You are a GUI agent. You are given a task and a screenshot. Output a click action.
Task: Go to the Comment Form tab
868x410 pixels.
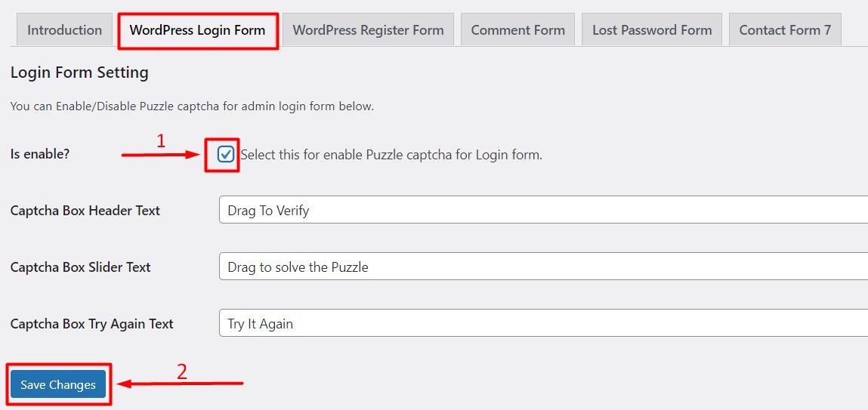[x=518, y=29]
